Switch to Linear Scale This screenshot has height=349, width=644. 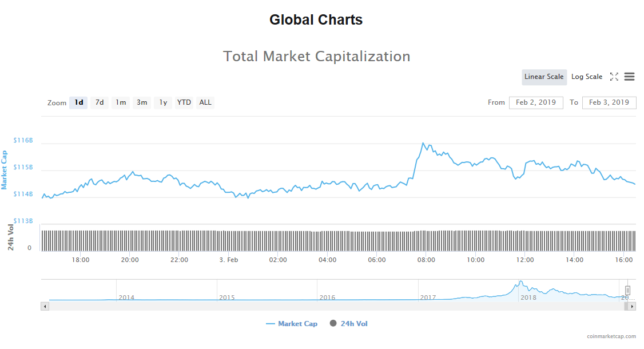544,77
